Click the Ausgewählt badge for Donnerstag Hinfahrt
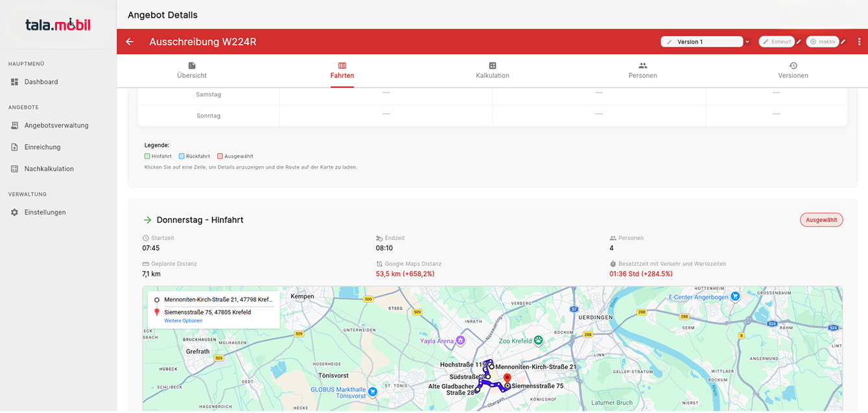 (821, 220)
